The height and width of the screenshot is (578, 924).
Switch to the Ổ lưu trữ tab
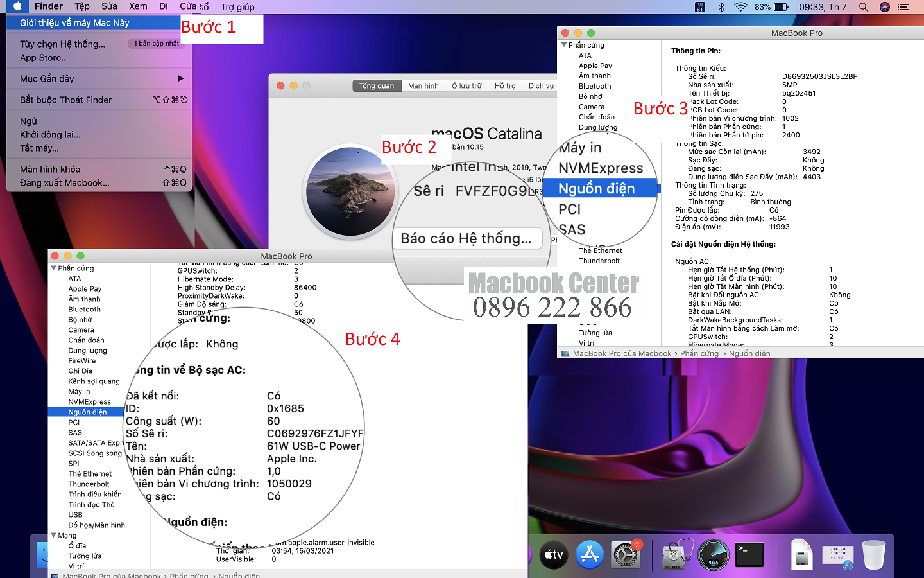[466, 85]
